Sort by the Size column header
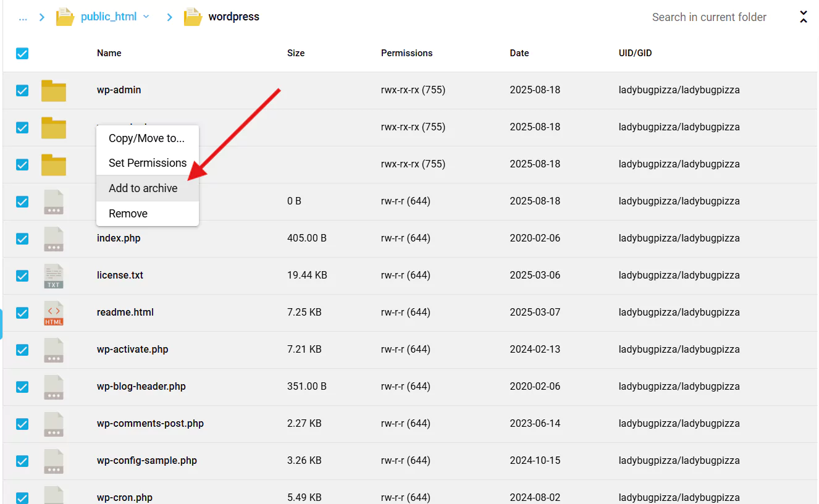The width and height of the screenshot is (819, 504). (x=296, y=53)
